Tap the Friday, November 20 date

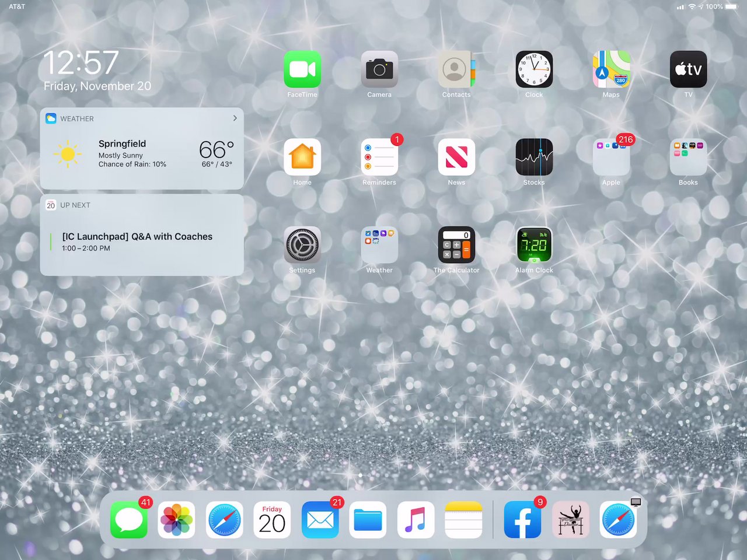click(x=97, y=86)
